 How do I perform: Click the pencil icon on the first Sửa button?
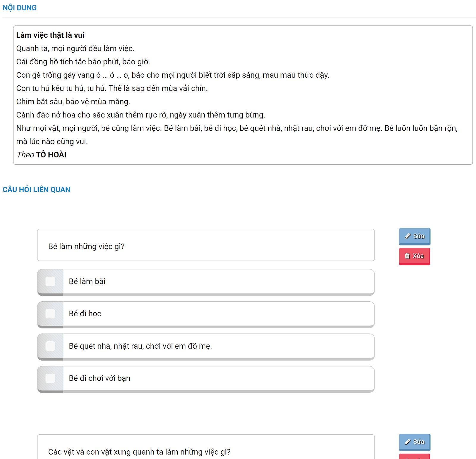407,236
